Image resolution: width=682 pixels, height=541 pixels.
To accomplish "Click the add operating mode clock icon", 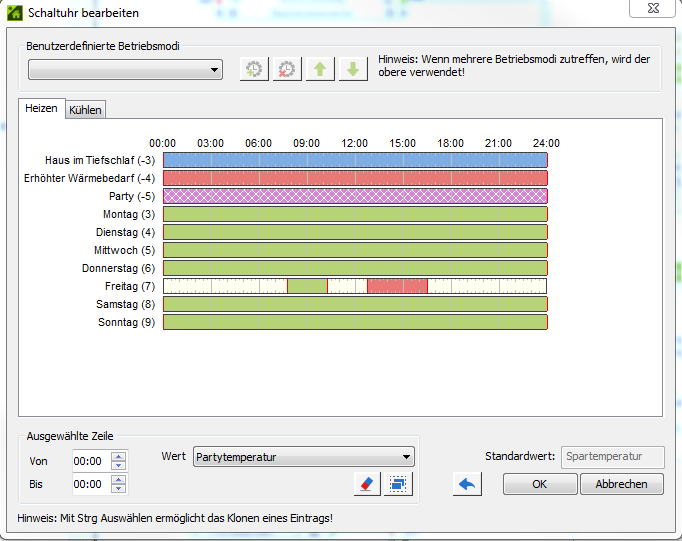I will tap(255, 70).
